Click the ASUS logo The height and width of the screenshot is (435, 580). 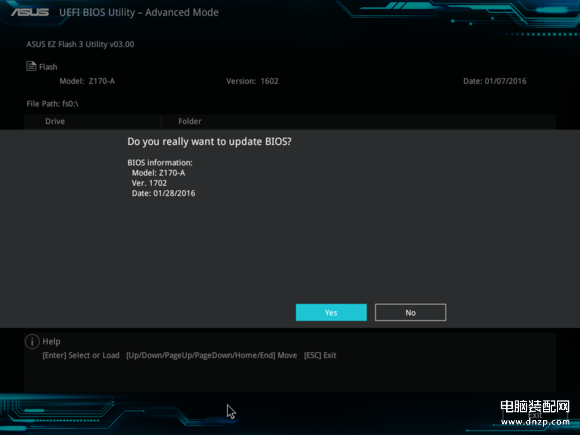(x=30, y=12)
